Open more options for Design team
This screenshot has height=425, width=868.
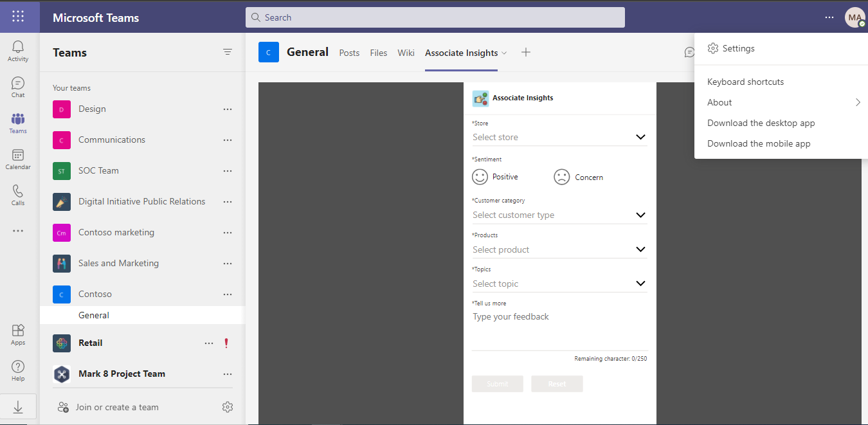point(228,109)
